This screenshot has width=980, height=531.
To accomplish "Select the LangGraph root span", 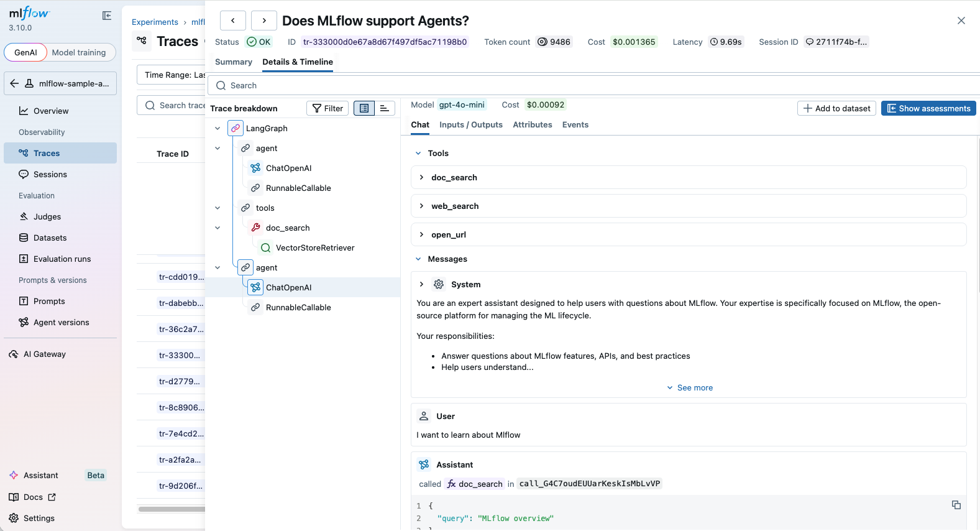I will pos(267,128).
